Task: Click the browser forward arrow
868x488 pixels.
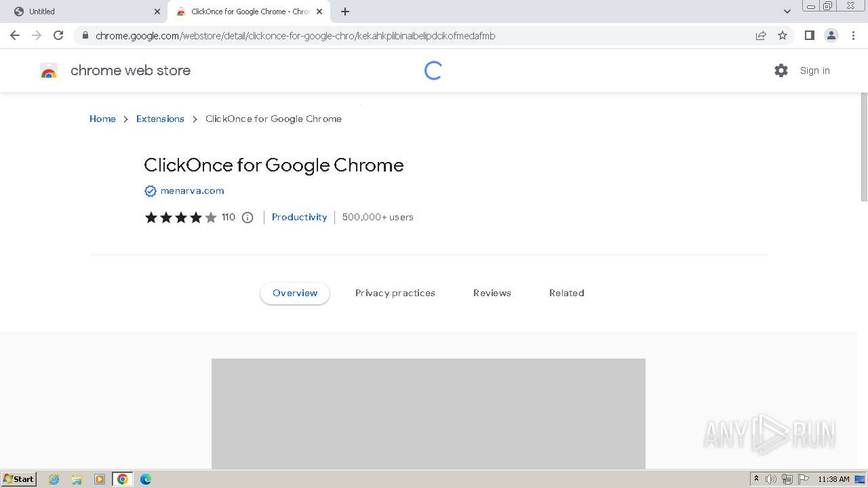Action: 37,35
